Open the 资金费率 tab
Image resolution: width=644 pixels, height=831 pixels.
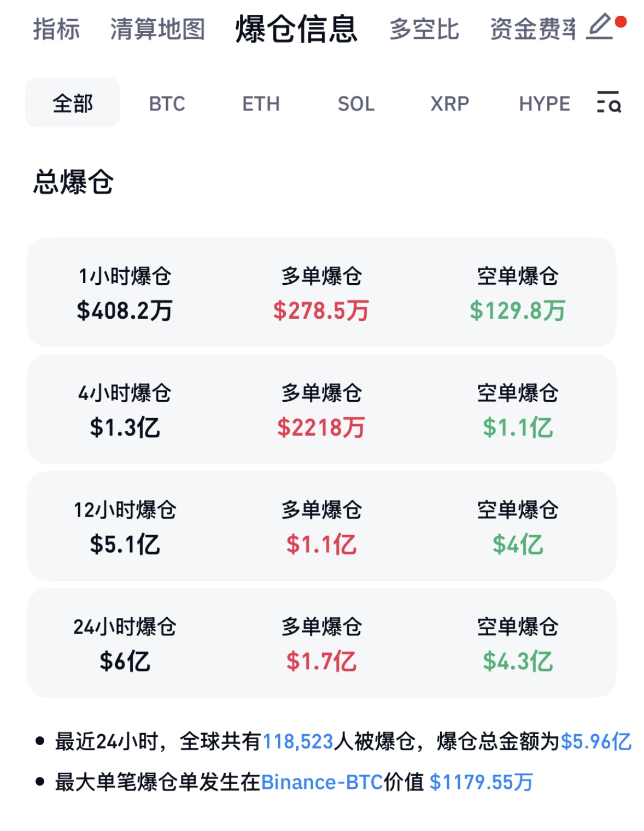(532, 29)
